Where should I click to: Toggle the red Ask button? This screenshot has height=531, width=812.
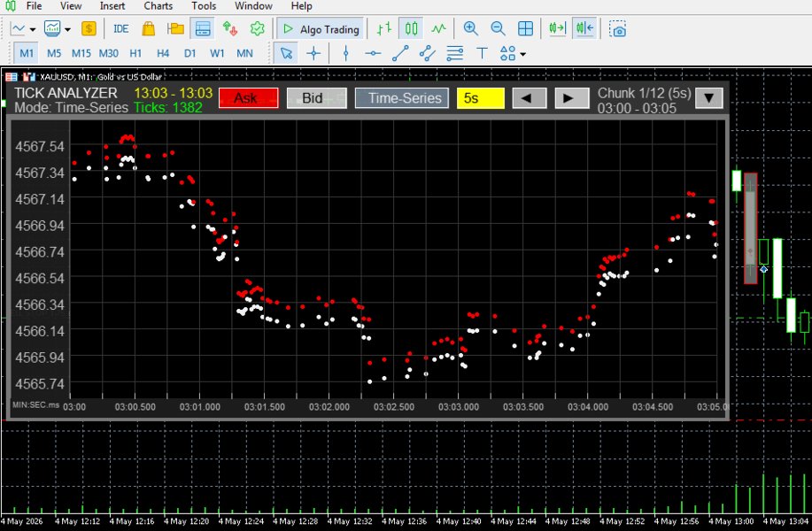point(249,98)
